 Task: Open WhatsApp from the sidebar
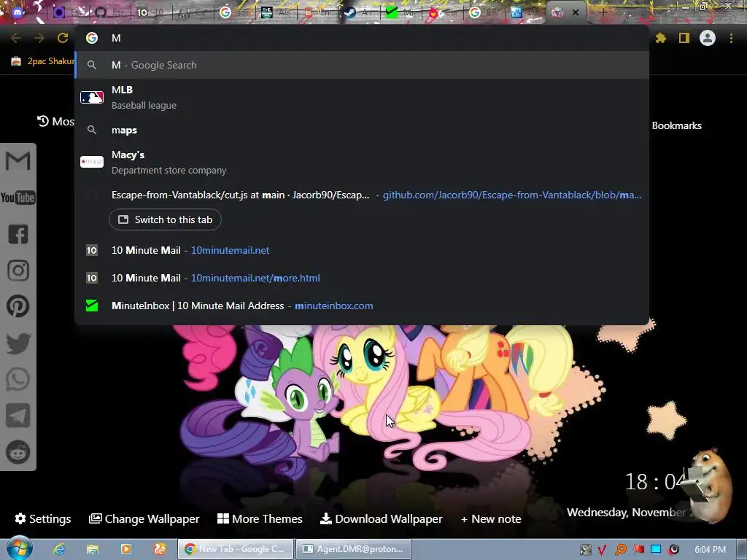coord(18,379)
